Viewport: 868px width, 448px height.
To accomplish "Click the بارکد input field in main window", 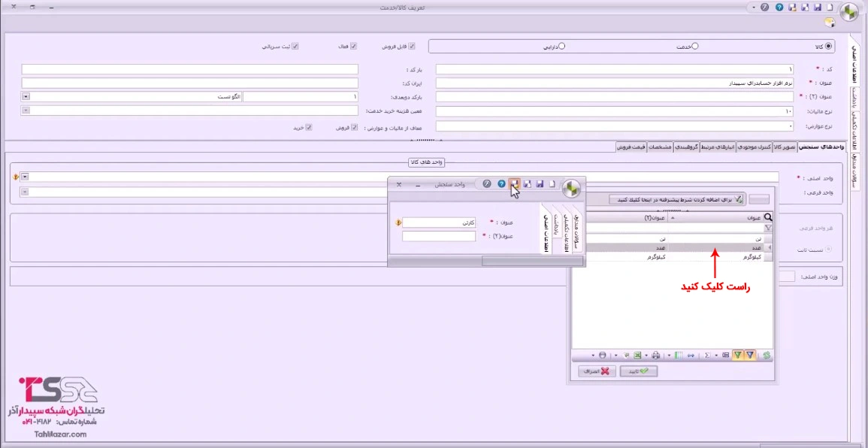I will pyautogui.click(x=190, y=70).
